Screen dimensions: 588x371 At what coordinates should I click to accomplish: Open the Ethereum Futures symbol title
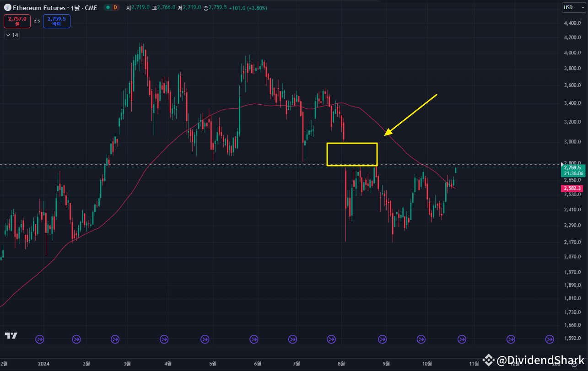[55, 8]
